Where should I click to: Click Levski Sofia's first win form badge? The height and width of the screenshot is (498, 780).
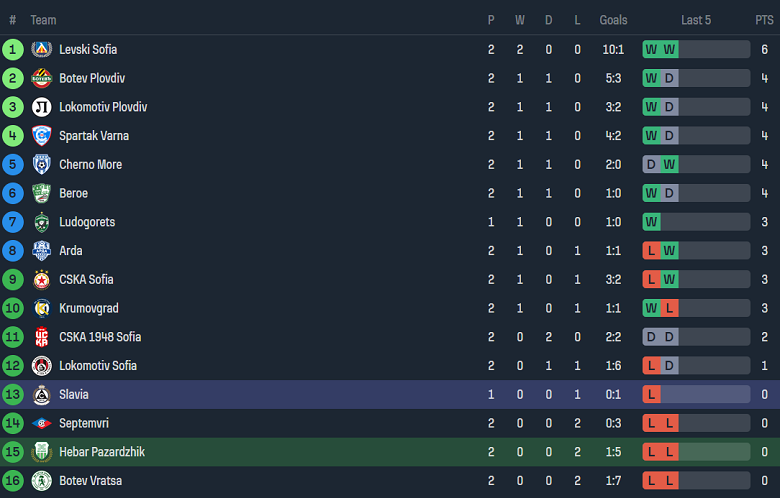[651, 49]
